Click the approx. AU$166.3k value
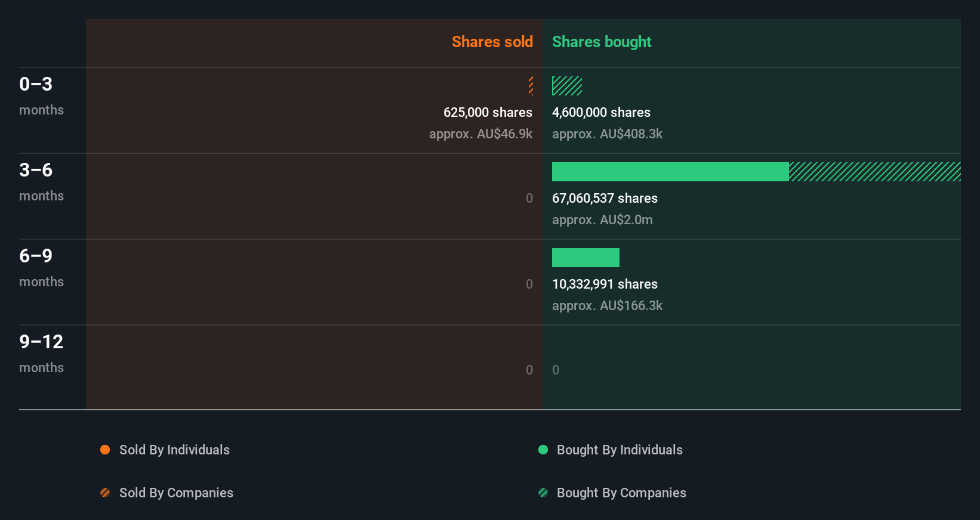Screen dimensions: 980x520 pyautogui.click(x=607, y=305)
